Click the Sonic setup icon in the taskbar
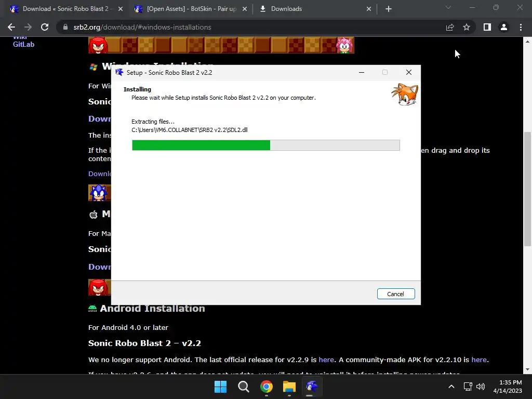 [x=312, y=387]
